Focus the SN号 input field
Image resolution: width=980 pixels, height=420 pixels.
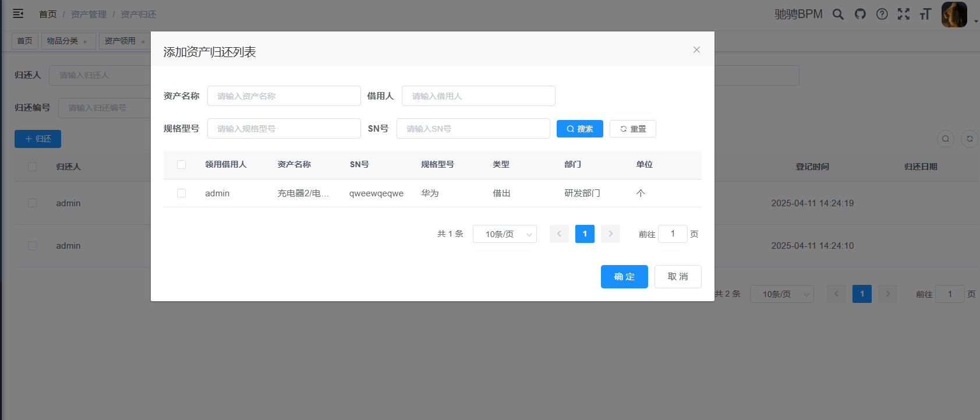click(473, 129)
